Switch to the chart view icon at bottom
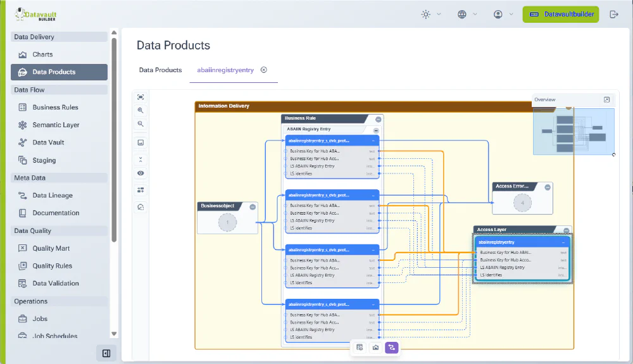The image size is (633, 364). coord(375,348)
